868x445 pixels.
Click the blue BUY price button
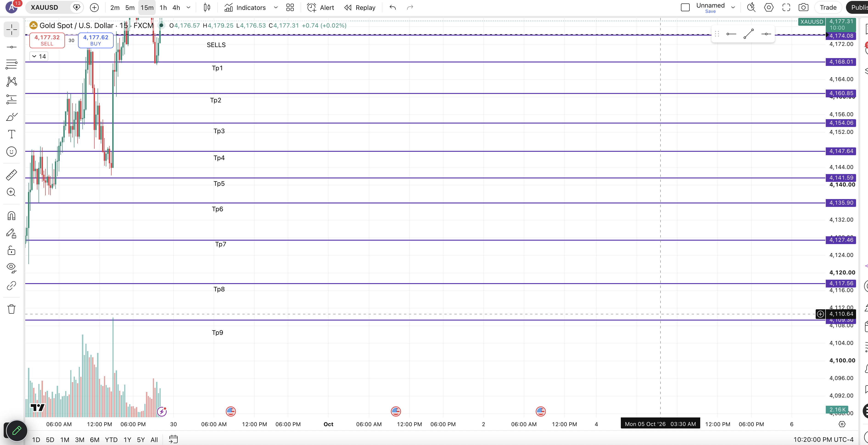pos(96,40)
